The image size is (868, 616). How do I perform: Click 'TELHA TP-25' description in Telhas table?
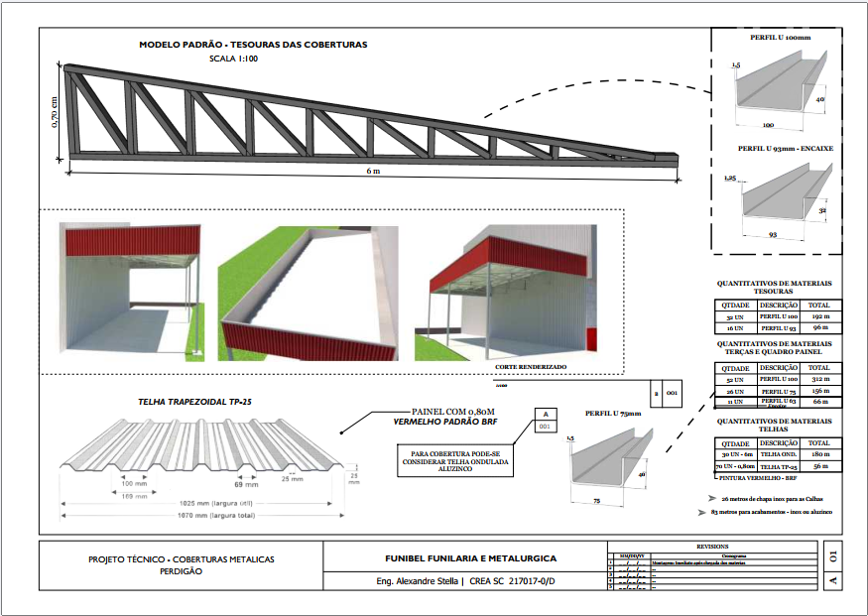(779, 466)
